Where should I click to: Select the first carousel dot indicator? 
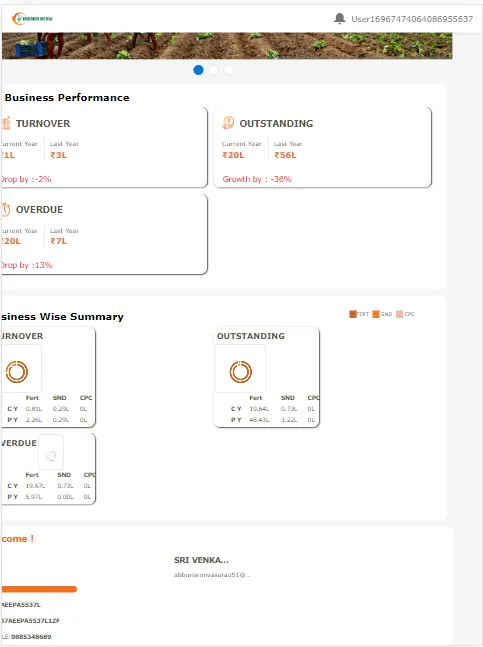[198, 70]
